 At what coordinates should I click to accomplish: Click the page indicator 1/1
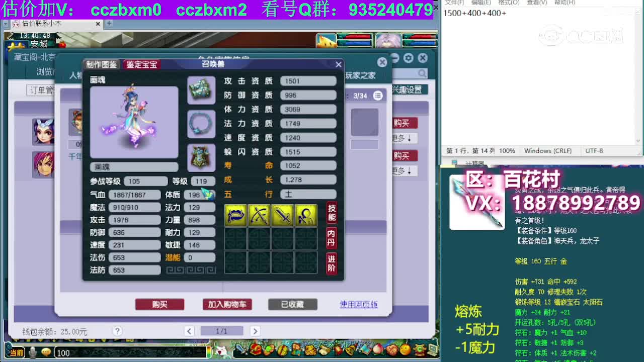click(x=222, y=331)
